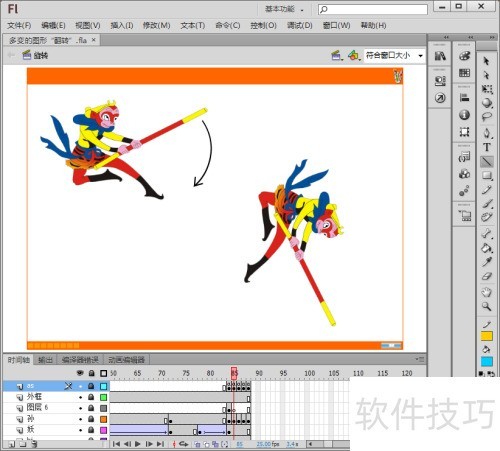
Task: Select the Zoom magnifier tool
Action: point(487,306)
